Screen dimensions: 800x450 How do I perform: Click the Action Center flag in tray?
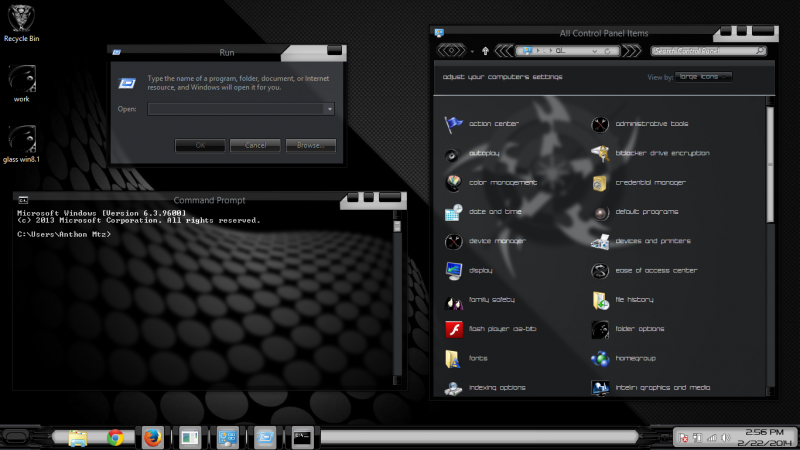click(x=683, y=438)
